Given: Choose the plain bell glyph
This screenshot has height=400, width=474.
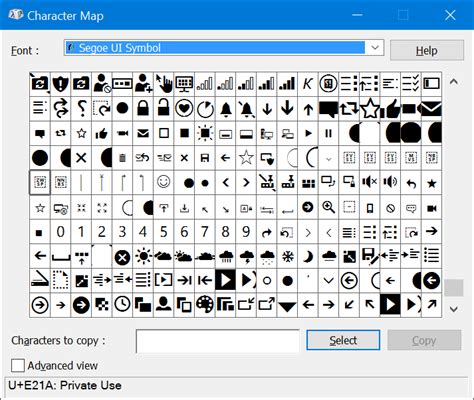Looking at the screenshot, I should click(226, 109).
